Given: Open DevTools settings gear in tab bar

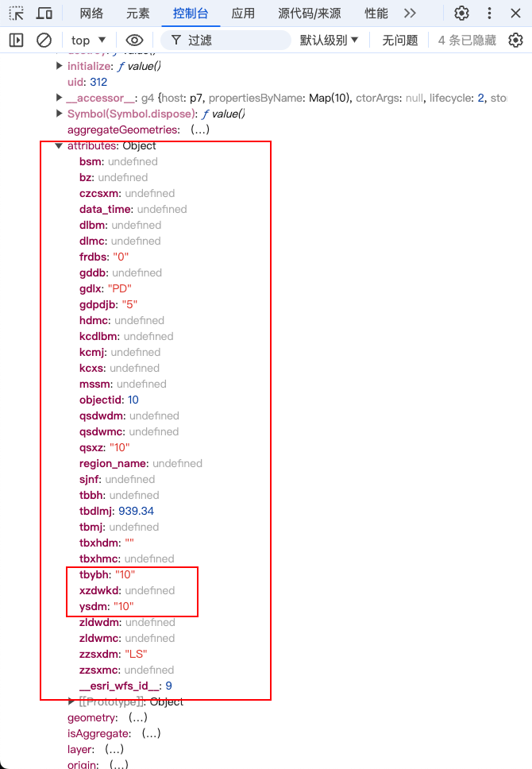Looking at the screenshot, I should [x=461, y=14].
